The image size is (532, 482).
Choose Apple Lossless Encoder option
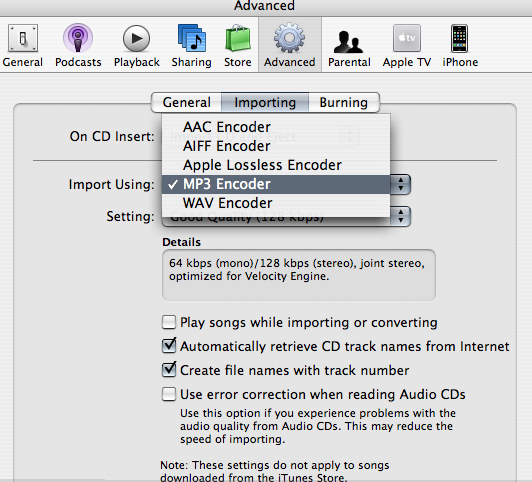(x=276, y=165)
